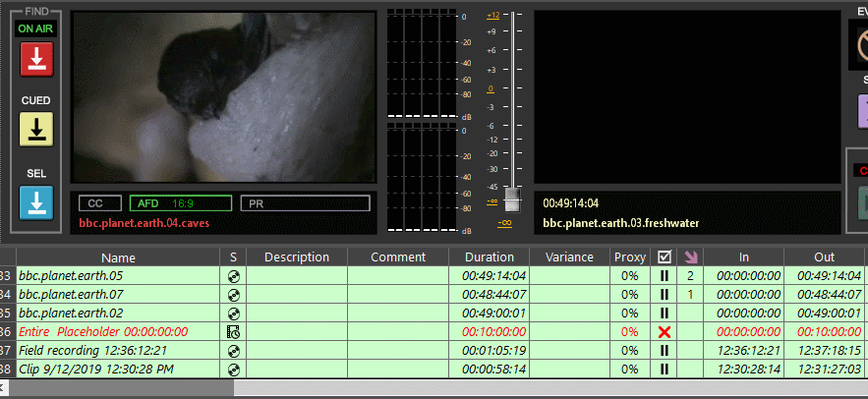
Task: Click the yellow CUED find button
Action: coord(36,129)
